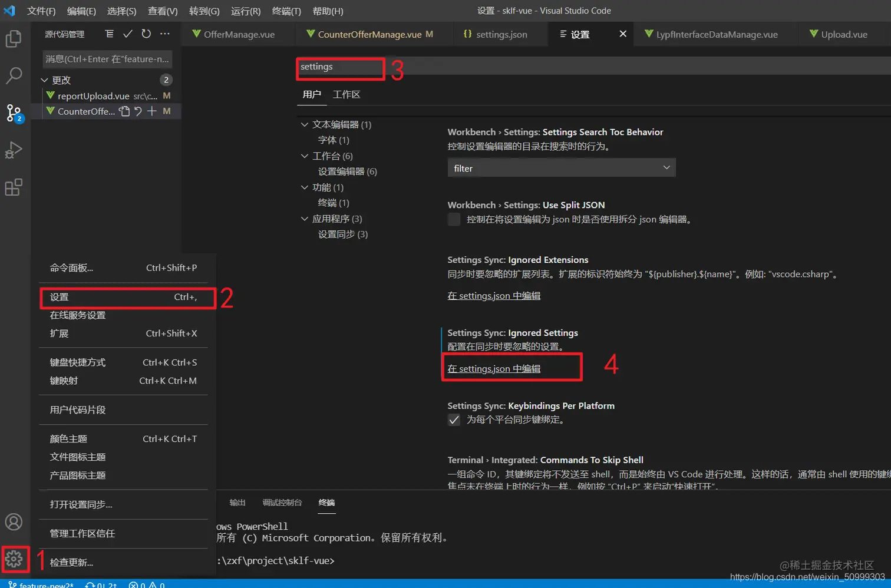The image size is (891, 588).
Task: Open the Extensions view icon
Action: (x=14, y=187)
